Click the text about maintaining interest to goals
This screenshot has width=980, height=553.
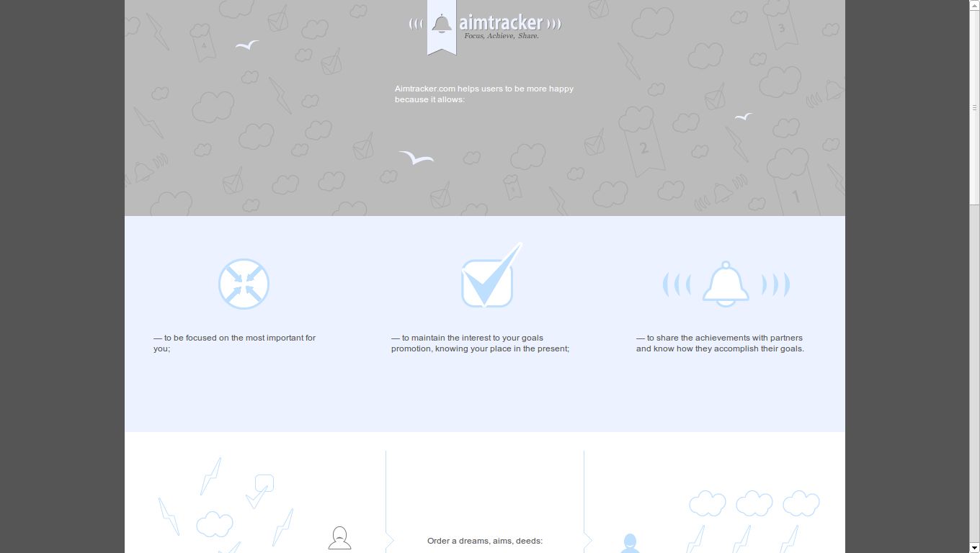coord(480,343)
